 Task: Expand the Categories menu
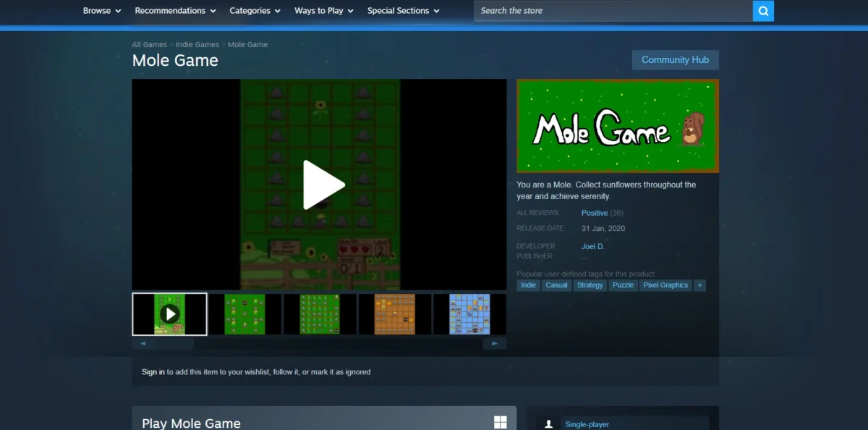(255, 11)
